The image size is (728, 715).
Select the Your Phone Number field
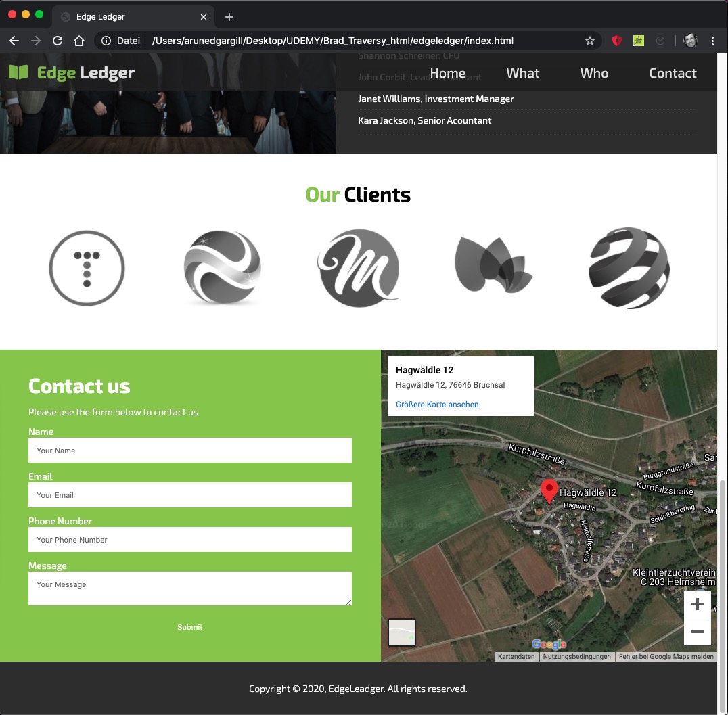pos(190,540)
